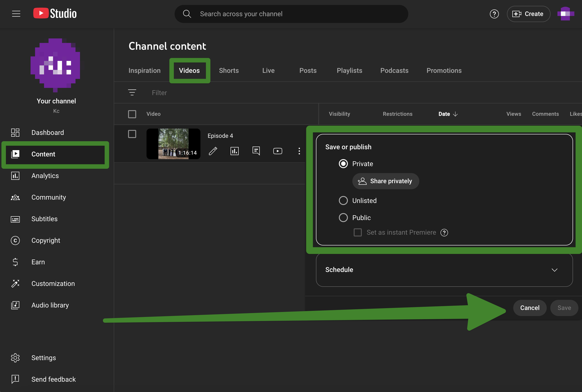This screenshot has width=582, height=392.
Task: Open the comments icon for Episode 4
Action: [256, 151]
